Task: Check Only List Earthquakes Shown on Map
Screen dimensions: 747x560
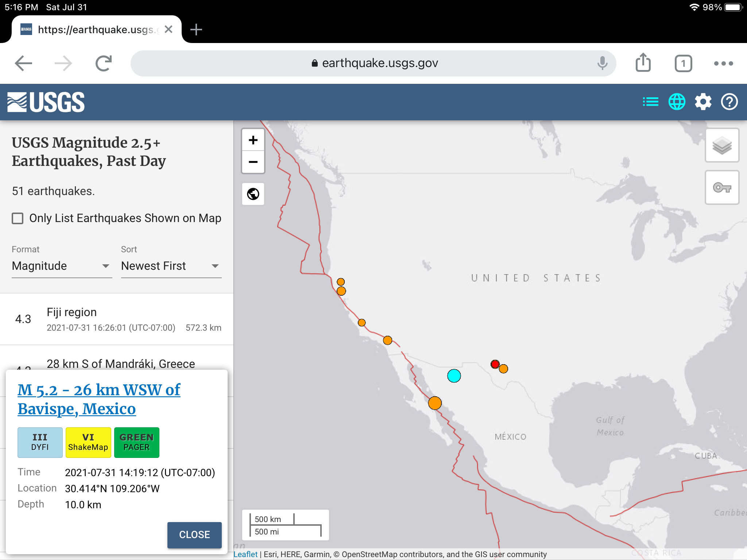Action: [x=18, y=218]
